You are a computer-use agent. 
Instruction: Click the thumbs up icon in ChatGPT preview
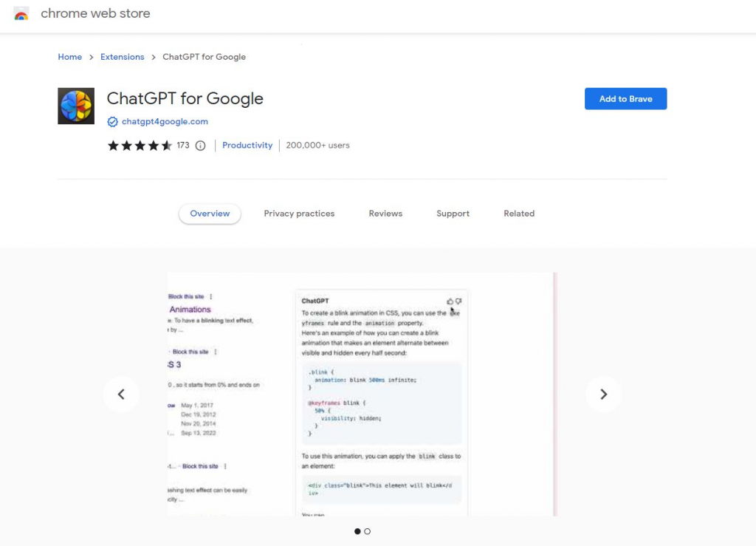(x=450, y=301)
